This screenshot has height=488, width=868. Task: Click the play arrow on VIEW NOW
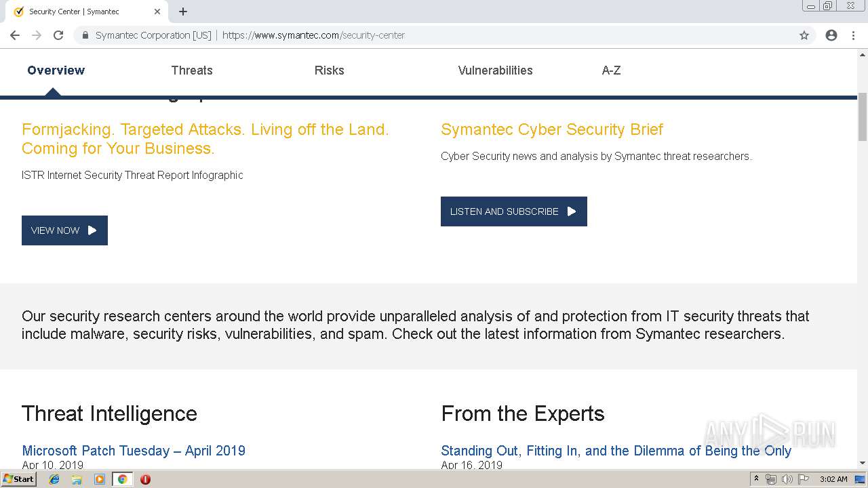[x=92, y=230]
